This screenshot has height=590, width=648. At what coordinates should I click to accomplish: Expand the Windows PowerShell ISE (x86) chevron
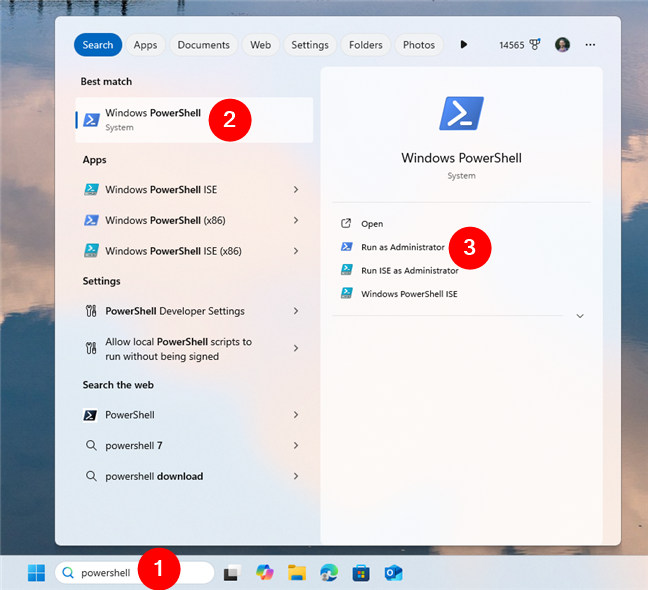pos(296,251)
